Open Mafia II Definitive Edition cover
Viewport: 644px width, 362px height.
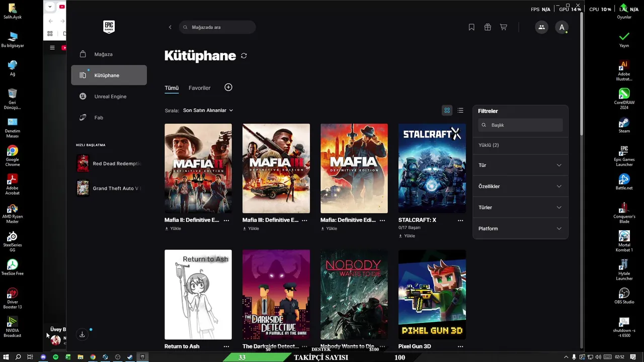198,168
